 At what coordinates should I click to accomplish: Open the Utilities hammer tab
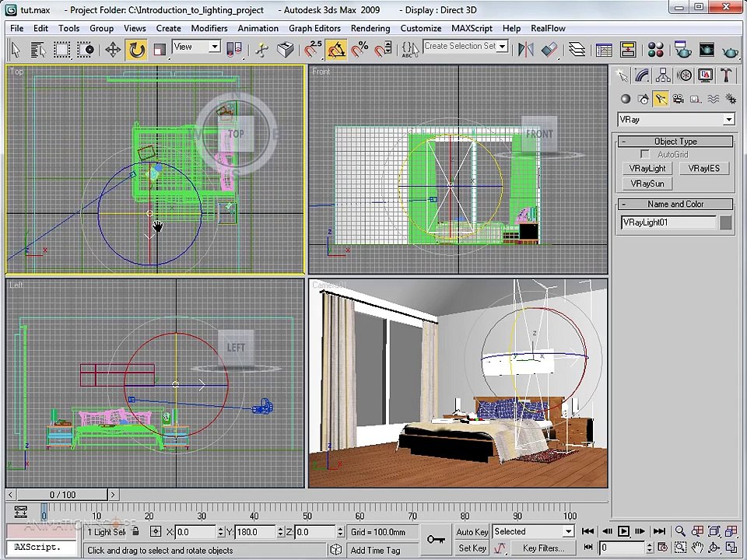[727, 75]
